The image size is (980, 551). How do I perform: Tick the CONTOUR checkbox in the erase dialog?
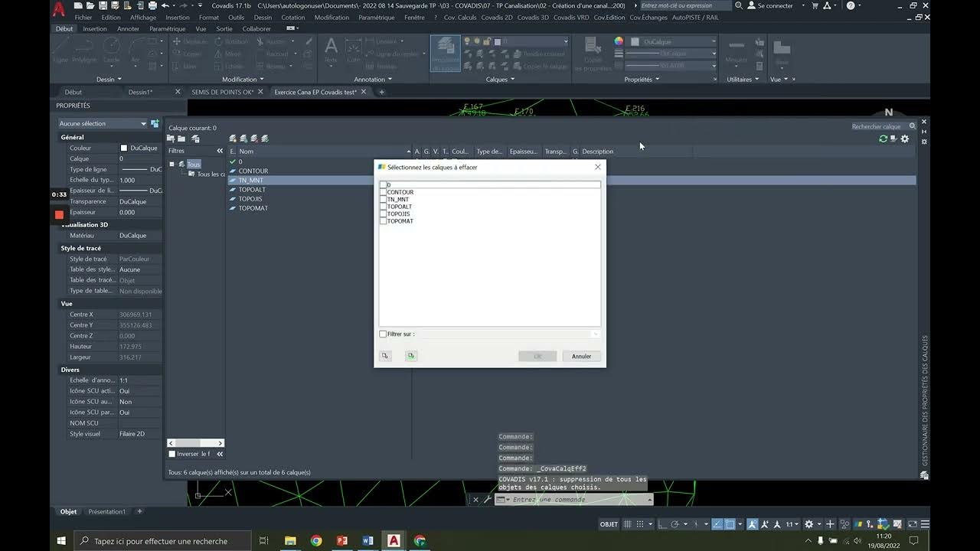click(384, 192)
